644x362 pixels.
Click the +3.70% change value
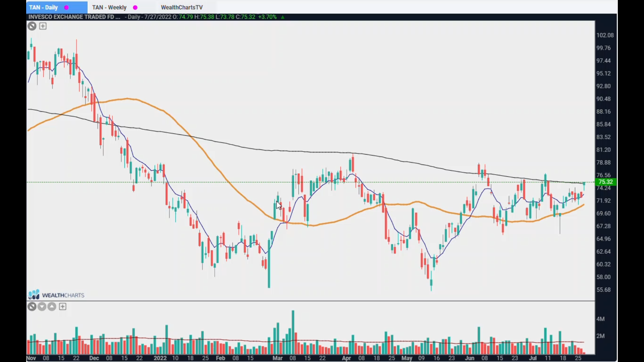(267, 17)
